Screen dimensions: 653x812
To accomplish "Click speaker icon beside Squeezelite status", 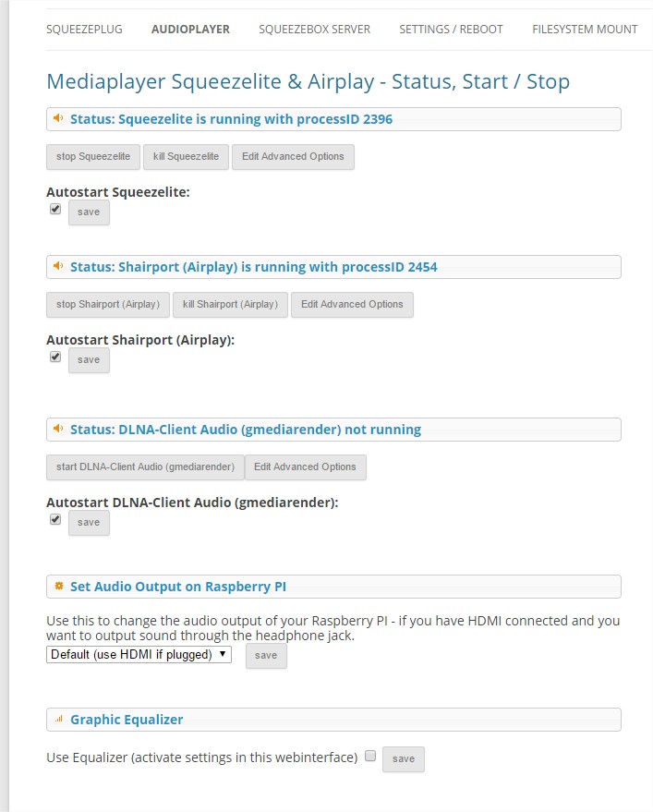I will (x=58, y=119).
